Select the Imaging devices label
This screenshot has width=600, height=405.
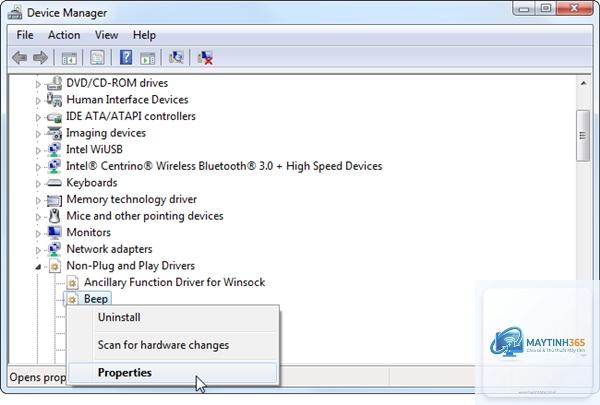tap(106, 133)
